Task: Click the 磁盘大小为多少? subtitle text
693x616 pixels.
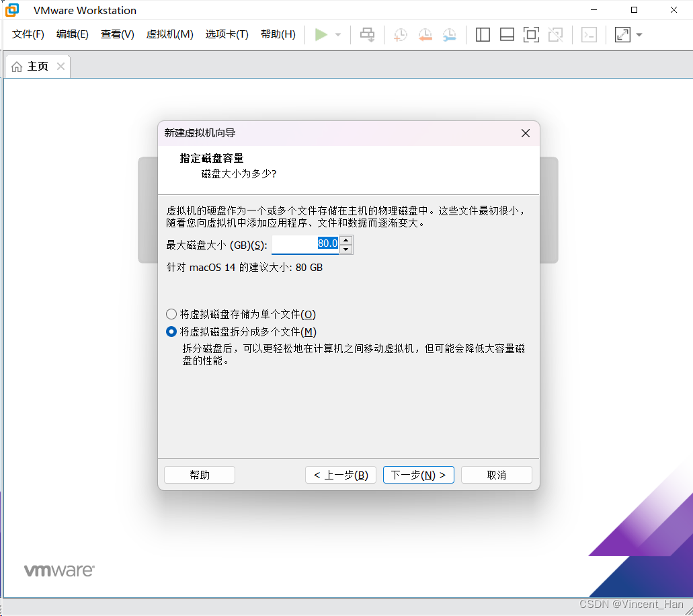Action: click(239, 174)
